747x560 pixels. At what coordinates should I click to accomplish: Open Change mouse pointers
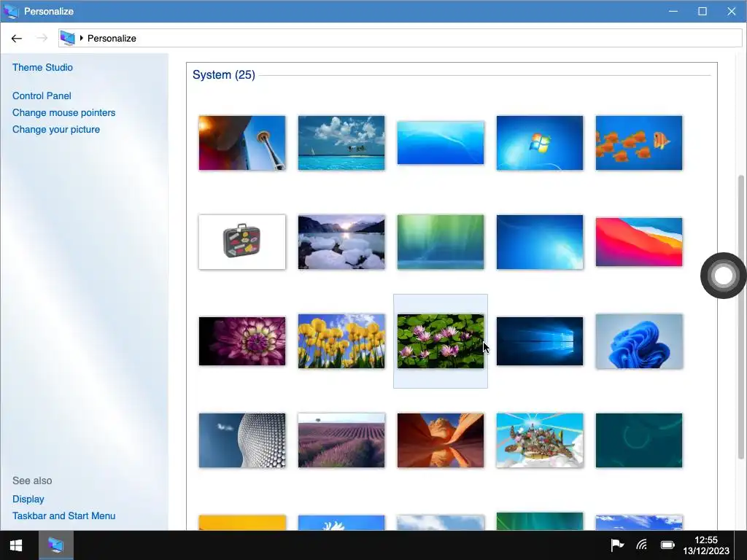64,113
